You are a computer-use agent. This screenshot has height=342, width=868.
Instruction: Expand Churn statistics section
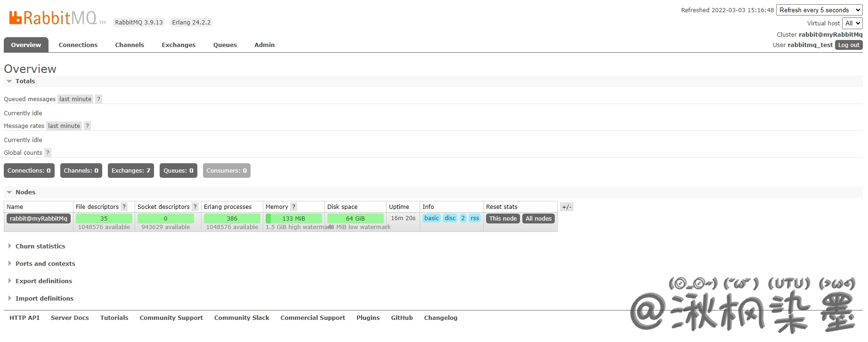coord(40,247)
